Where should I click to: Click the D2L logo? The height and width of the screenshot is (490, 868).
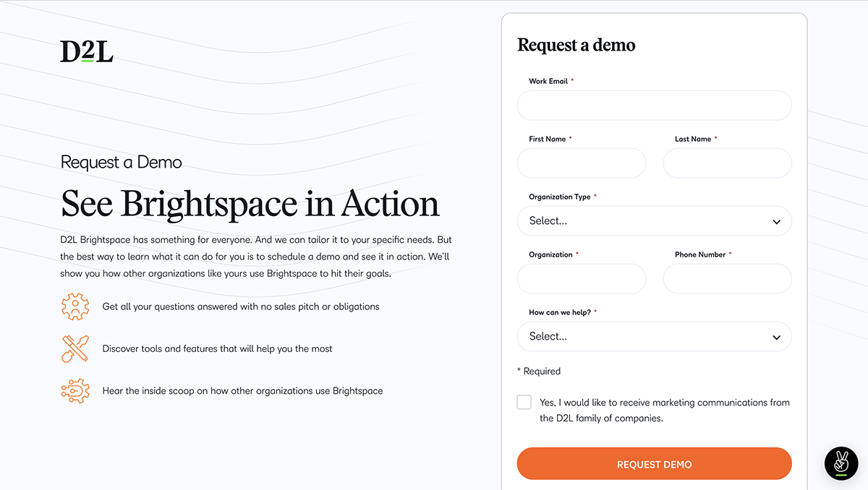tap(85, 51)
